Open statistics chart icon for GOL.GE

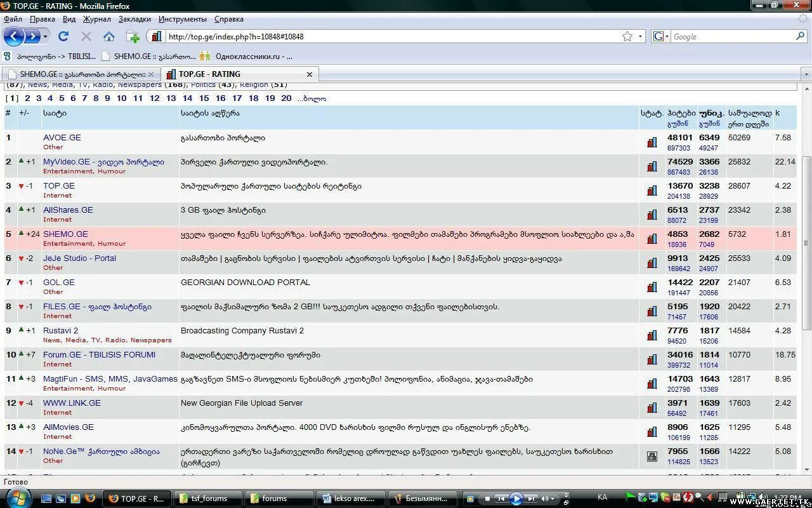pos(652,287)
